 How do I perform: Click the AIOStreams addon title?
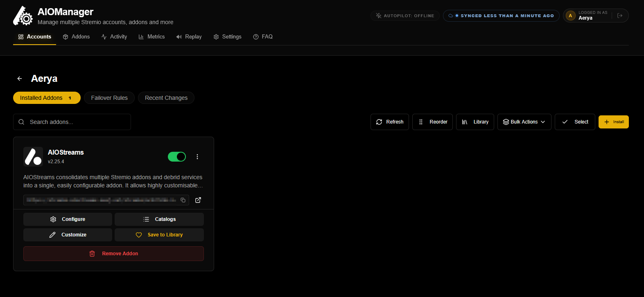(66, 152)
